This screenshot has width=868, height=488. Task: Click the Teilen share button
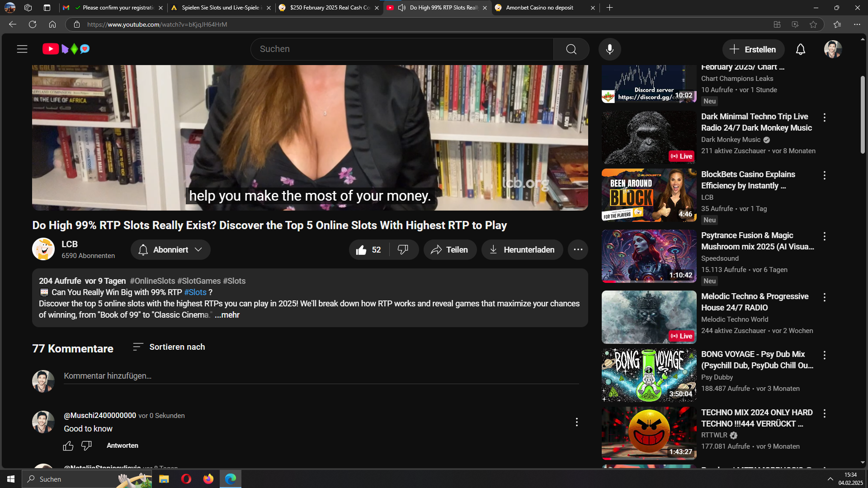(x=450, y=250)
